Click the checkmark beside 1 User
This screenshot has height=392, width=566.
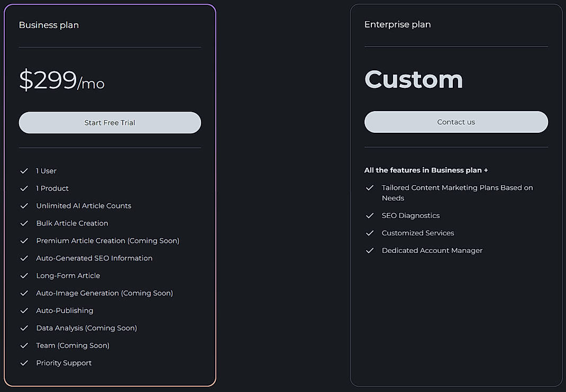point(24,170)
